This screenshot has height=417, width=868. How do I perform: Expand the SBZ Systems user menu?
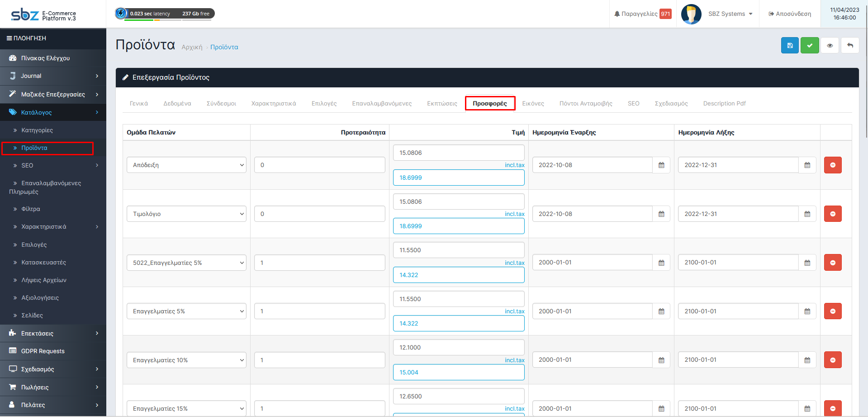[730, 14]
